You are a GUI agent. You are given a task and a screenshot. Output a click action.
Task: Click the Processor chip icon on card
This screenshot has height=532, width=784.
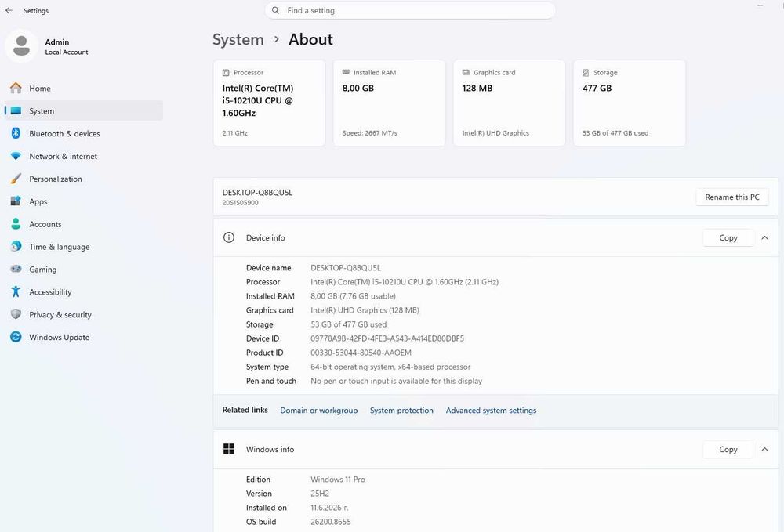(x=226, y=72)
